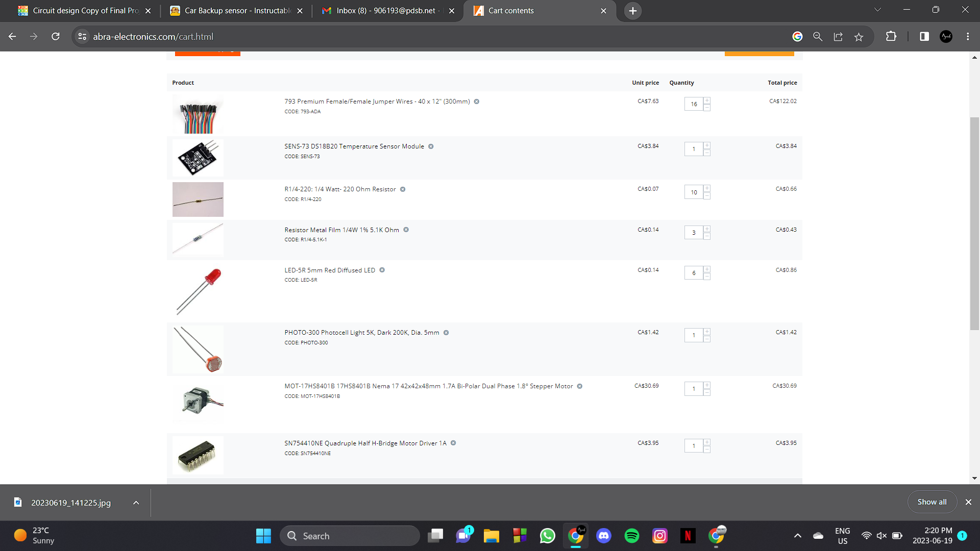
Task: Increase Jumper Wires quantity with plus stepper
Action: (707, 101)
